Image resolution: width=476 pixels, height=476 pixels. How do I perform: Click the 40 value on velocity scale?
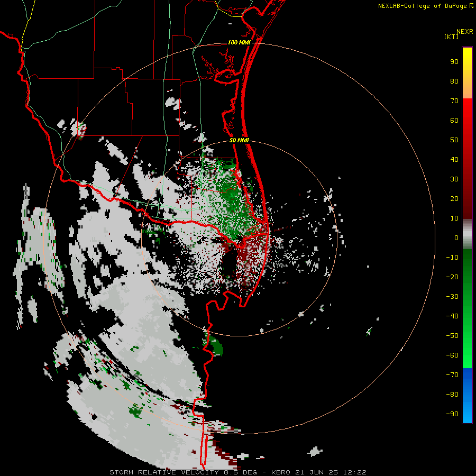(454, 160)
